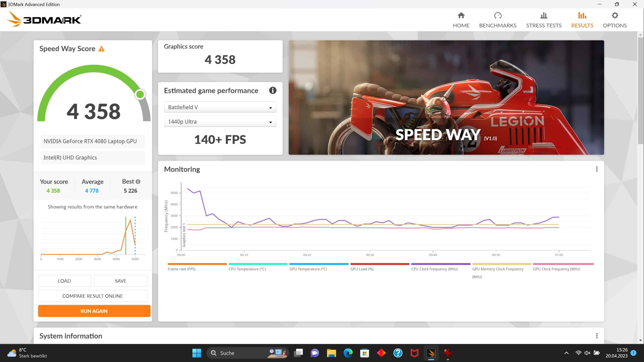Open Microsoft Edge from the taskbar
Image resolution: width=644 pixels, height=362 pixels.
(x=348, y=353)
